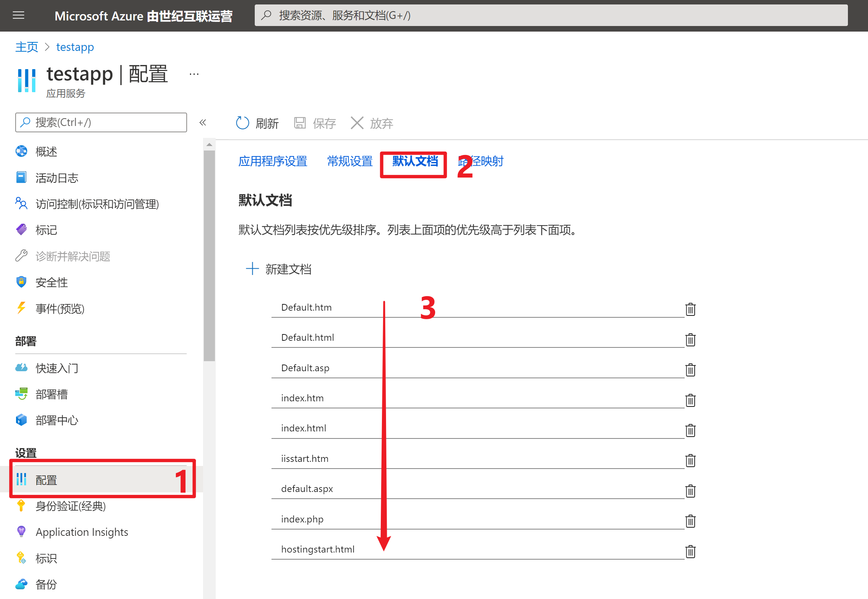Remove hostingstart.html using its trash icon
This screenshot has width=868, height=599.
[690, 551]
